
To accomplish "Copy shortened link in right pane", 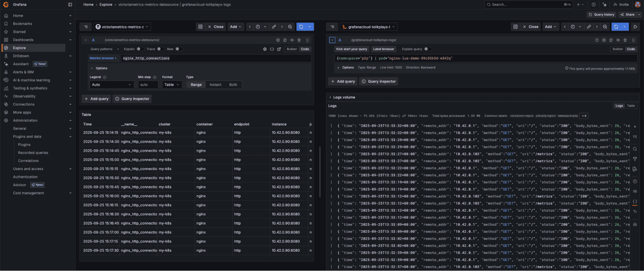I will (x=589, y=27).
